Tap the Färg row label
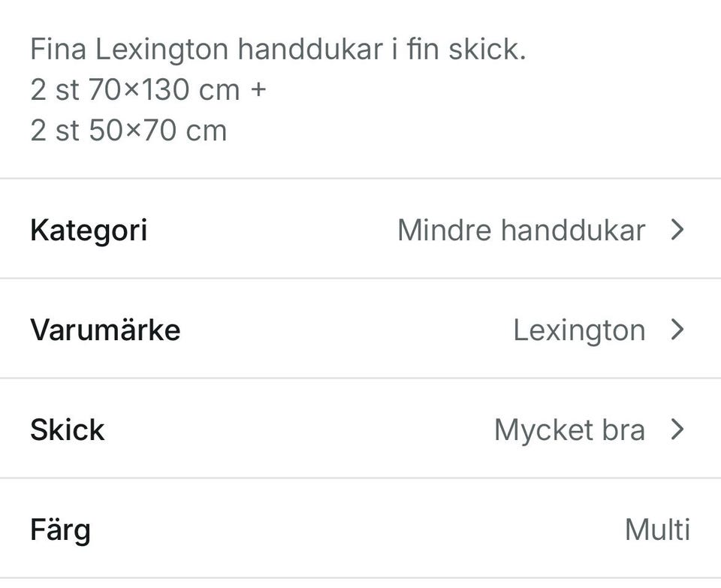This screenshot has width=721, height=588. click(x=60, y=529)
